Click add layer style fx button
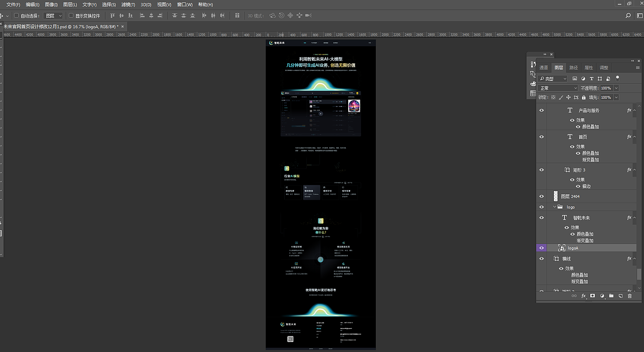Image resolution: width=644 pixels, height=352 pixels. [584, 296]
